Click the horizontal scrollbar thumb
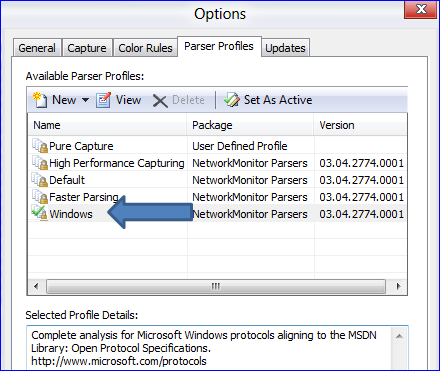This screenshot has width=440, height=371. (x=216, y=286)
